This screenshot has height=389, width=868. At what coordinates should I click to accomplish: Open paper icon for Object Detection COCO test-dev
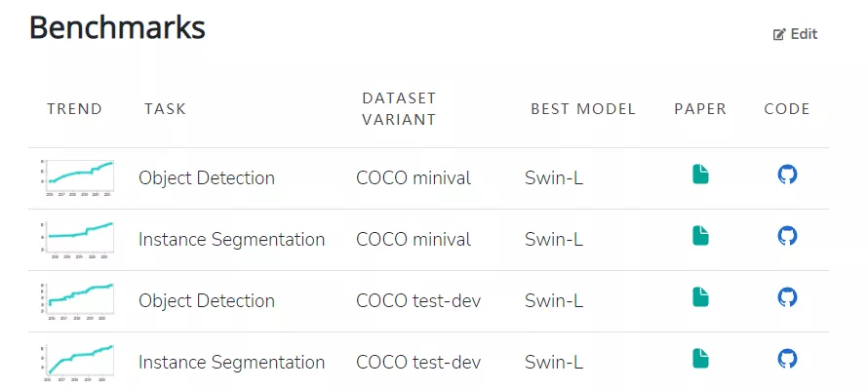[700, 297]
